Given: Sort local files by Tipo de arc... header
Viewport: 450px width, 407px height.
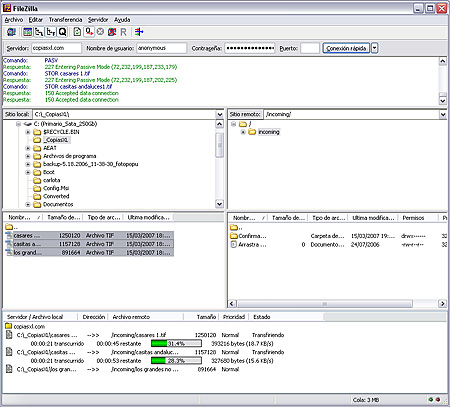Looking at the screenshot, I should point(104,217).
